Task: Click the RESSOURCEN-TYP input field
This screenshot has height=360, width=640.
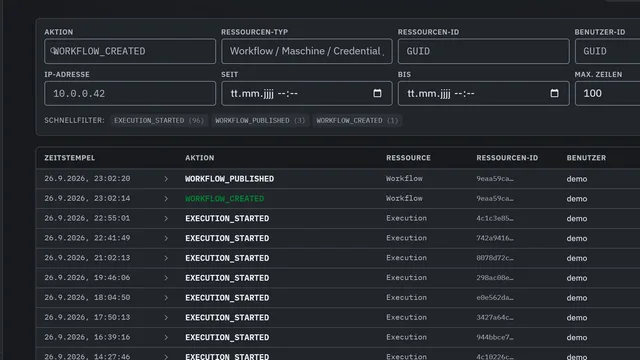Action: (307, 51)
